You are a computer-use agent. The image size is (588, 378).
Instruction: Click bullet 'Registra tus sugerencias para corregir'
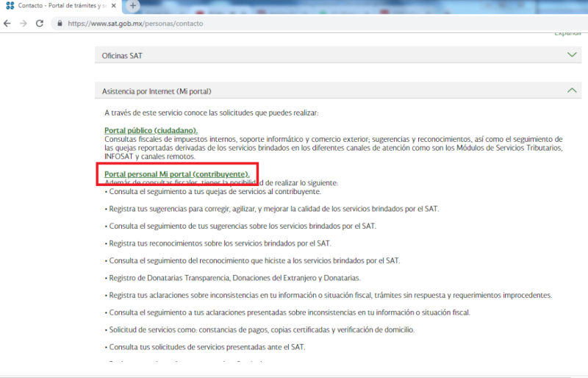(271, 209)
